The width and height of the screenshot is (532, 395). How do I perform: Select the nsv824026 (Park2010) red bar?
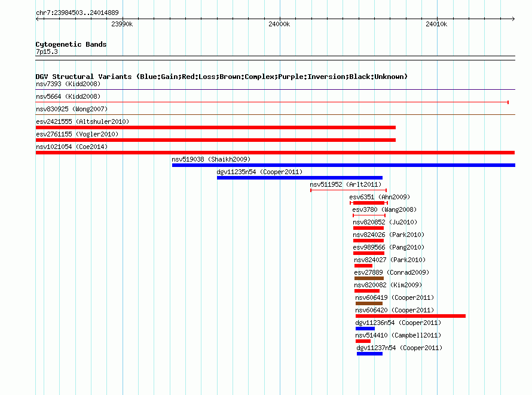368,241
